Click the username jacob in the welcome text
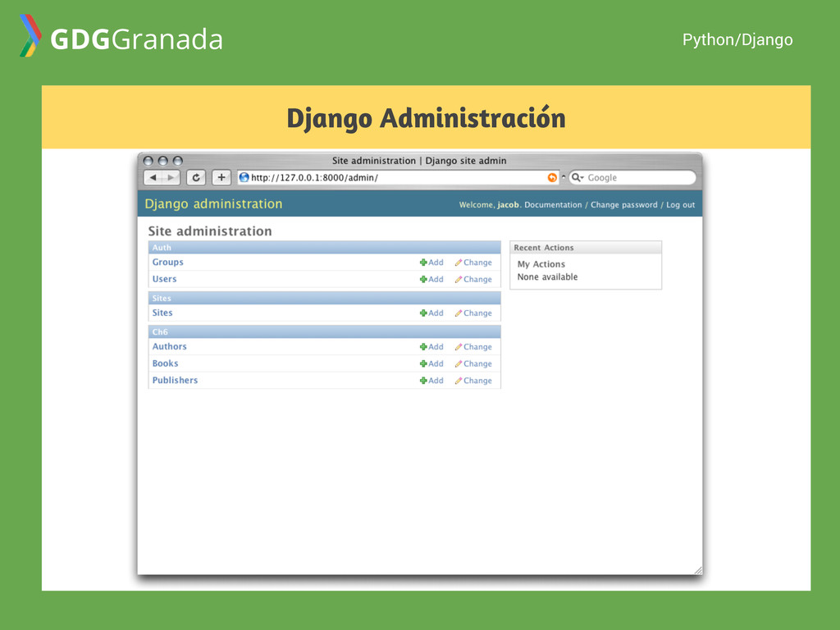The width and height of the screenshot is (840, 630). pyautogui.click(x=508, y=204)
